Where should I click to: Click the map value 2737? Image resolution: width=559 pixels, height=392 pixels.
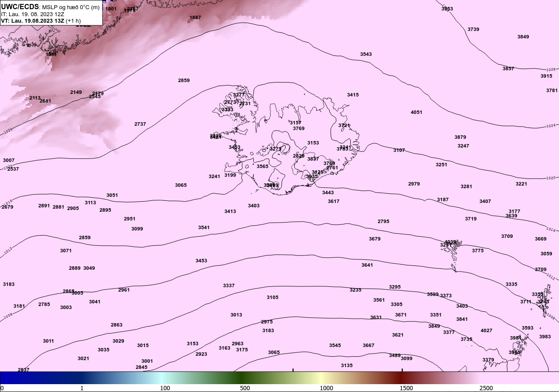[140, 124]
